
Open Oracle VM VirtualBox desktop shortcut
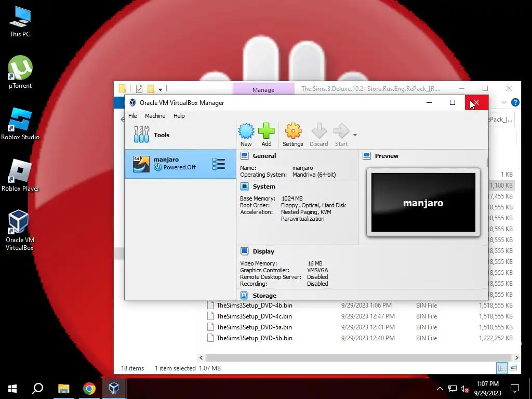(x=20, y=230)
